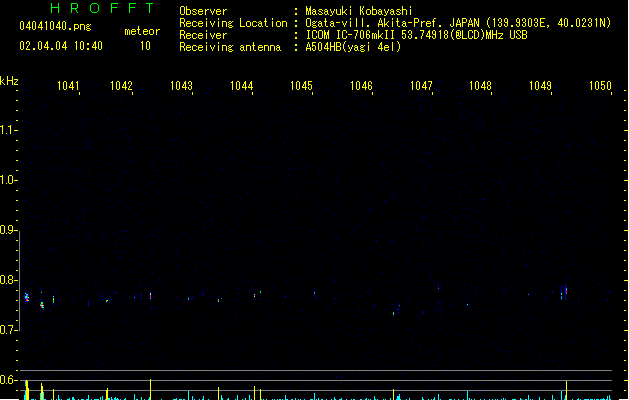Screen dimensions: 629x400
Task: Click frequency axis label 0.6
Action: click(x=7, y=380)
